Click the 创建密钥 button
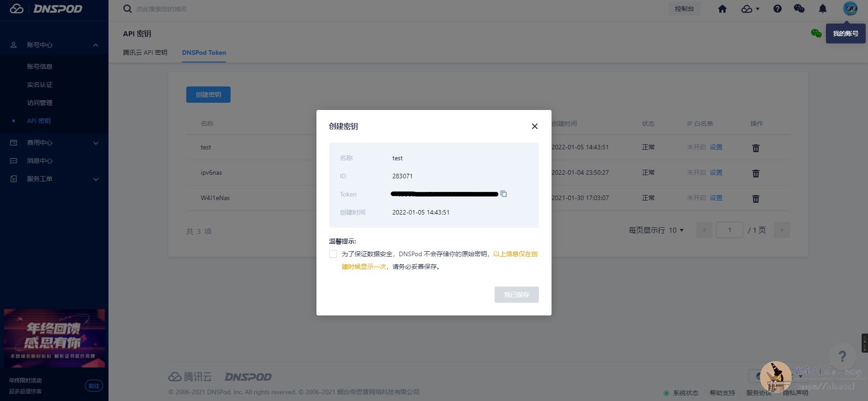868x401 pixels. pos(208,95)
